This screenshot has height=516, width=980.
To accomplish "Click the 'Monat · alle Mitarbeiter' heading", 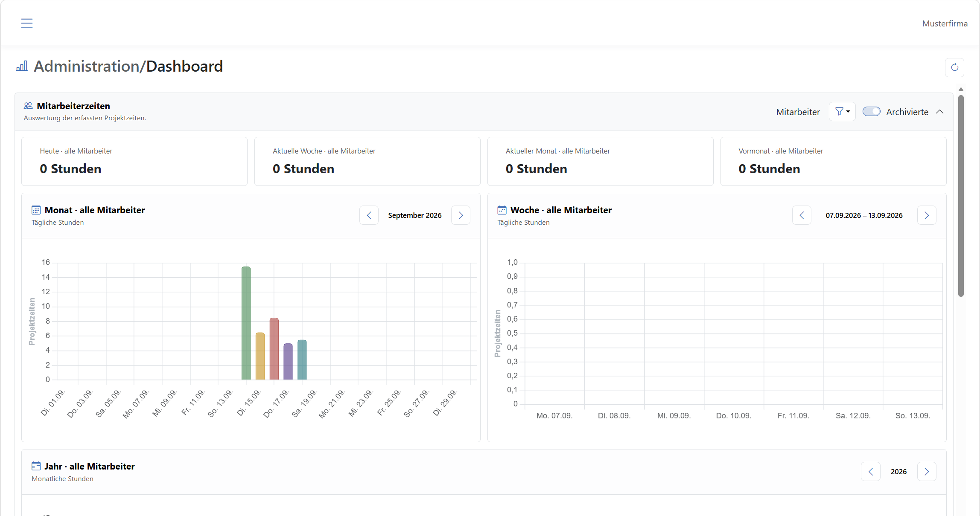I will [95, 210].
